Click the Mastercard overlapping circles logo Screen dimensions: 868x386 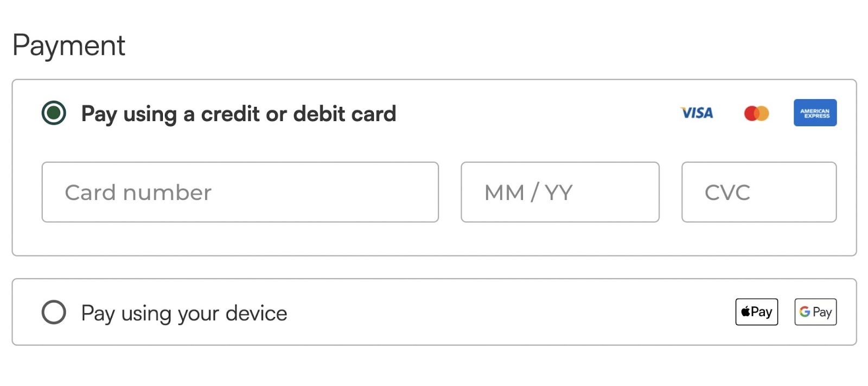pos(757,113)
